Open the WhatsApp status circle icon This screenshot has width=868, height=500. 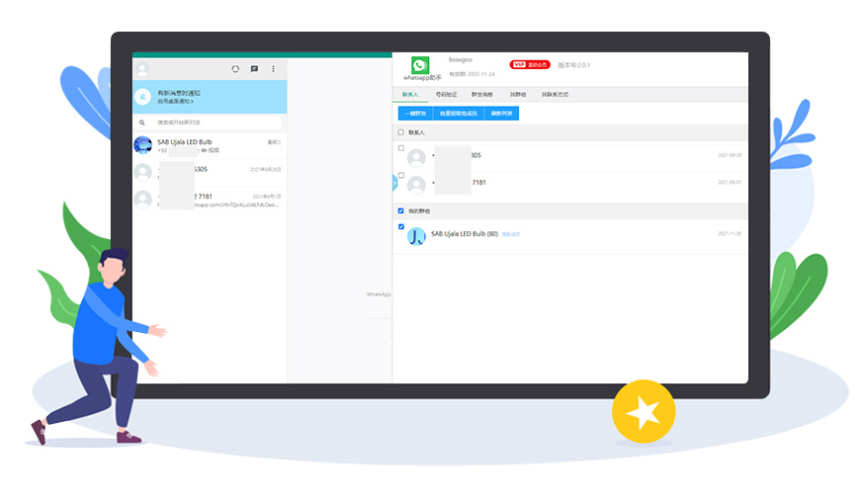pos(235,69)
